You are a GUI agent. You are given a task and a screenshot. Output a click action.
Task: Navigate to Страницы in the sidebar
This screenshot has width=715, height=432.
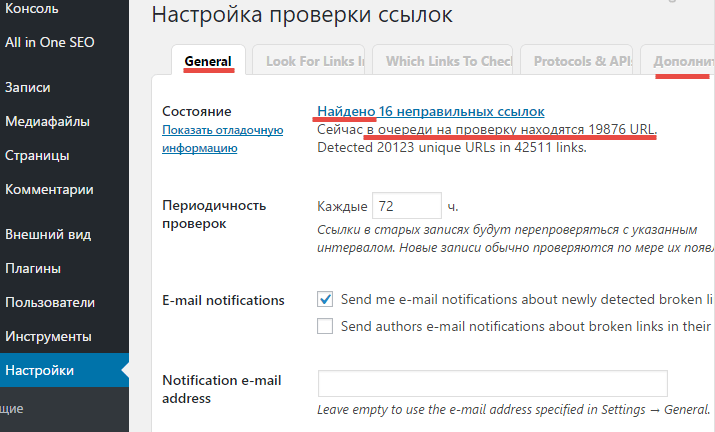point(37,156)
